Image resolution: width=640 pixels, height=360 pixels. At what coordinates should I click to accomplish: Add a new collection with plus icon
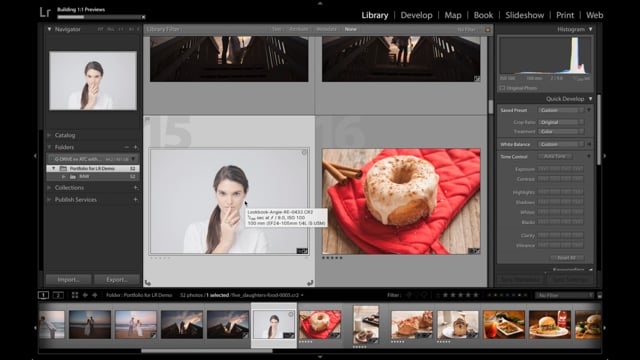[136, 188]
